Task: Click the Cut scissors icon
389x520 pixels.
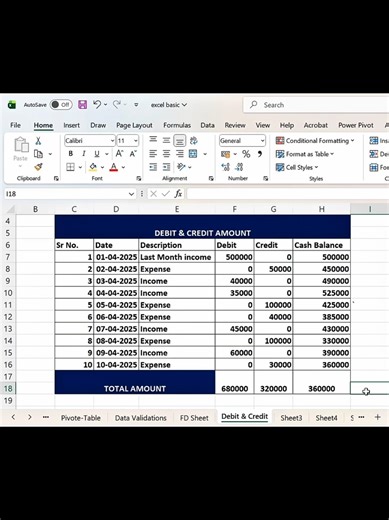Action: (38, 141)
